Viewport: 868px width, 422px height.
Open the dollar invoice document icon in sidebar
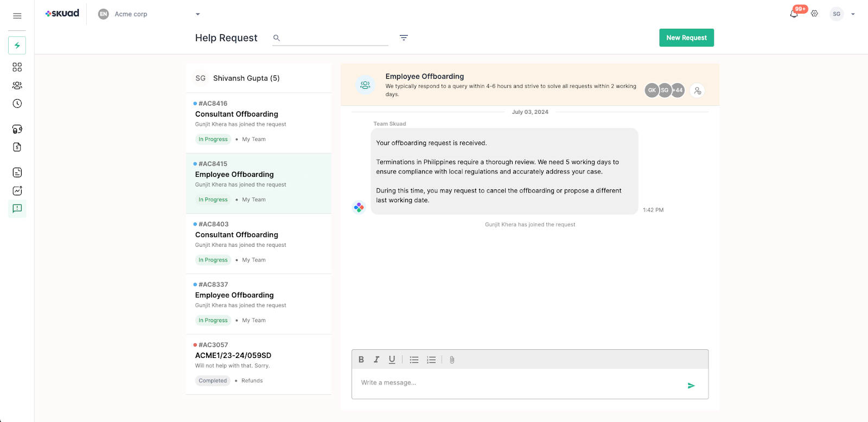(17, 147)
